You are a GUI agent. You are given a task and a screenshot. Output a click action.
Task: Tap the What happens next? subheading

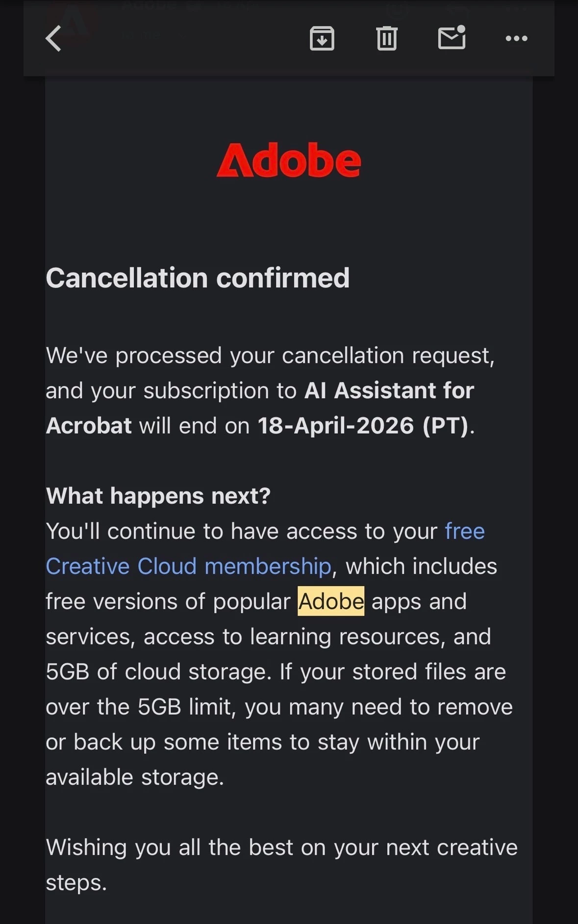coord(158,496)
